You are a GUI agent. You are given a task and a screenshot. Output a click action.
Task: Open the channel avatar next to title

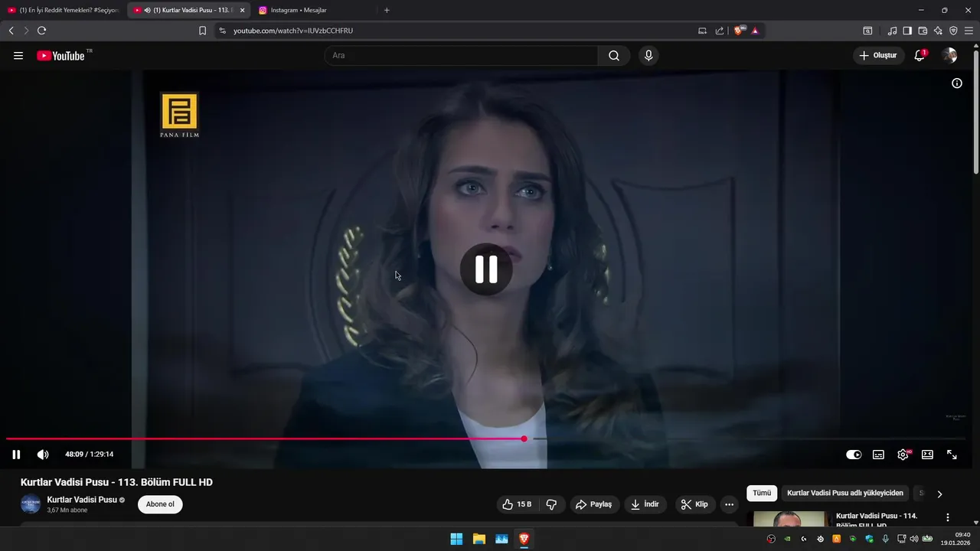click(x=30, y=504)
